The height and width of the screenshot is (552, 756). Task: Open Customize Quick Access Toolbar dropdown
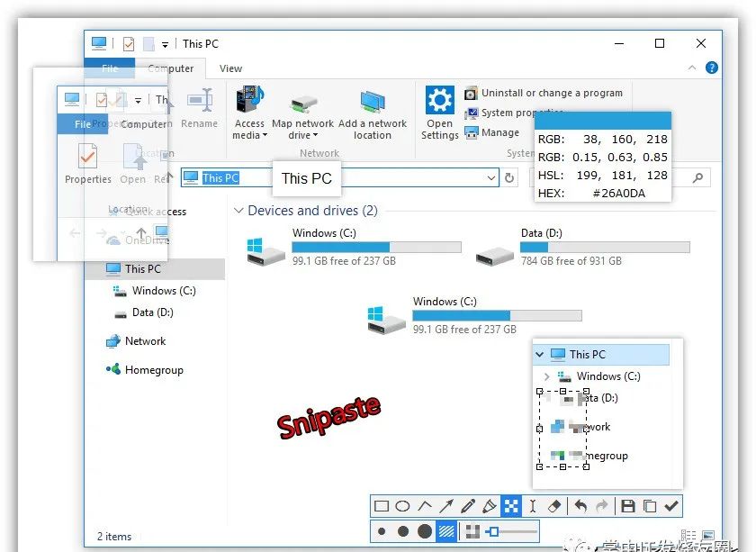(x=165, y=45)
